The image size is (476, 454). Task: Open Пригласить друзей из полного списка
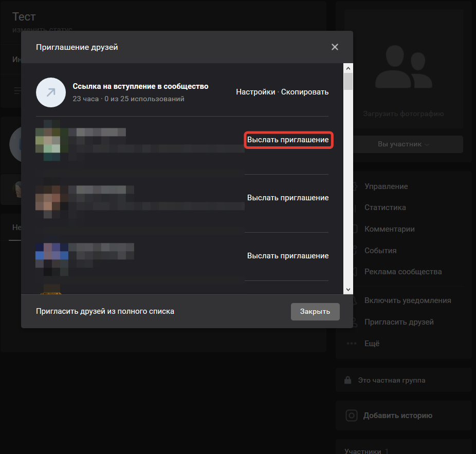point(105,311)
